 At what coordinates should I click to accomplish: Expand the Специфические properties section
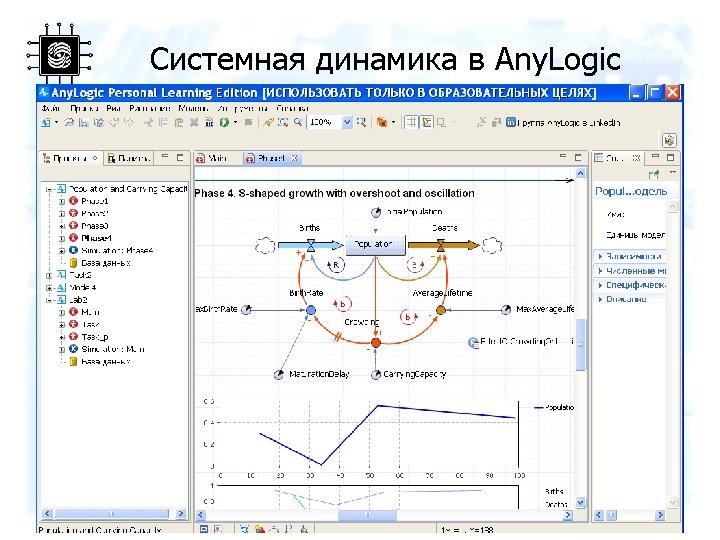(632, 285)
